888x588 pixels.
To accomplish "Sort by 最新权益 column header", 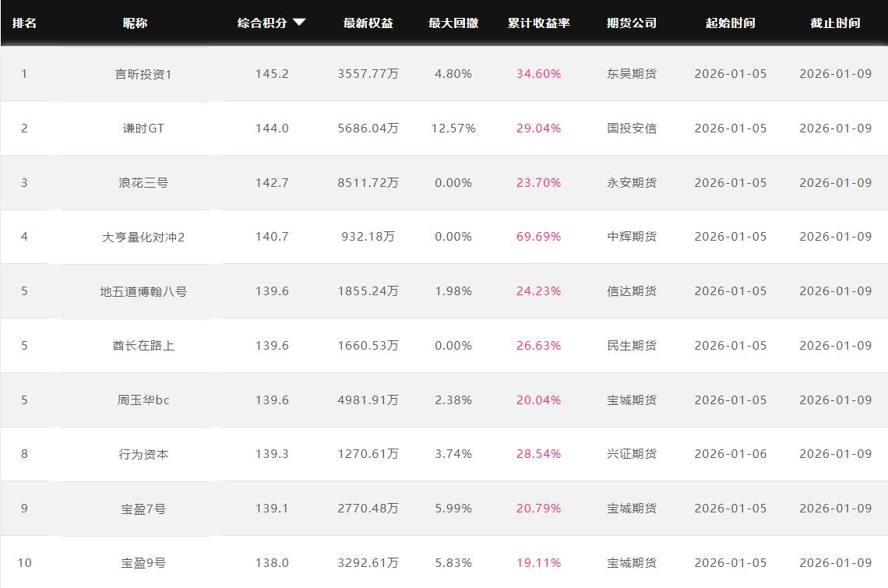I will tap(368, 23).
